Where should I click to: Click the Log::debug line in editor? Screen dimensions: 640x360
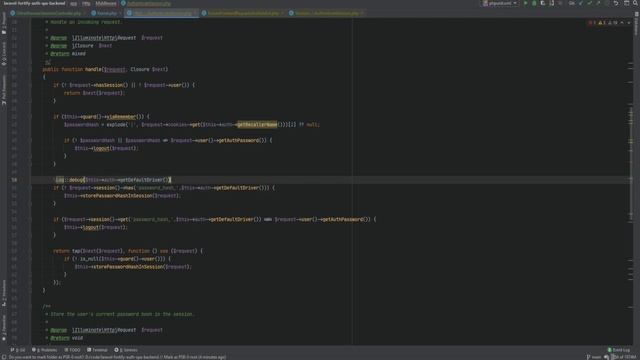tap(113, 180)
